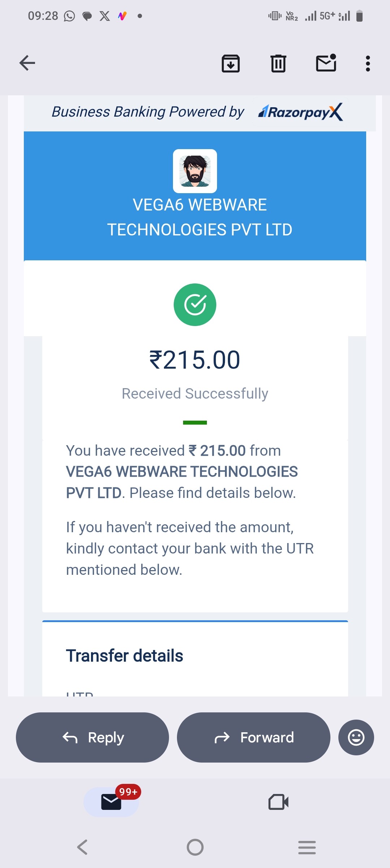Tap the ₹215.00 amount text
The width and height of the screenshot is (390, 868).
(195, 360)
